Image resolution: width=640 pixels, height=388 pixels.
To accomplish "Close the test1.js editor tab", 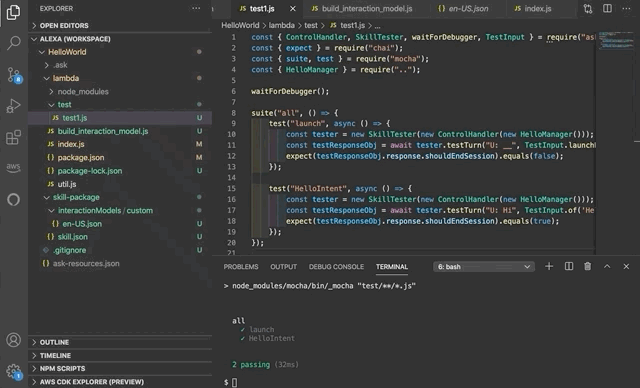I will [293, 9].
